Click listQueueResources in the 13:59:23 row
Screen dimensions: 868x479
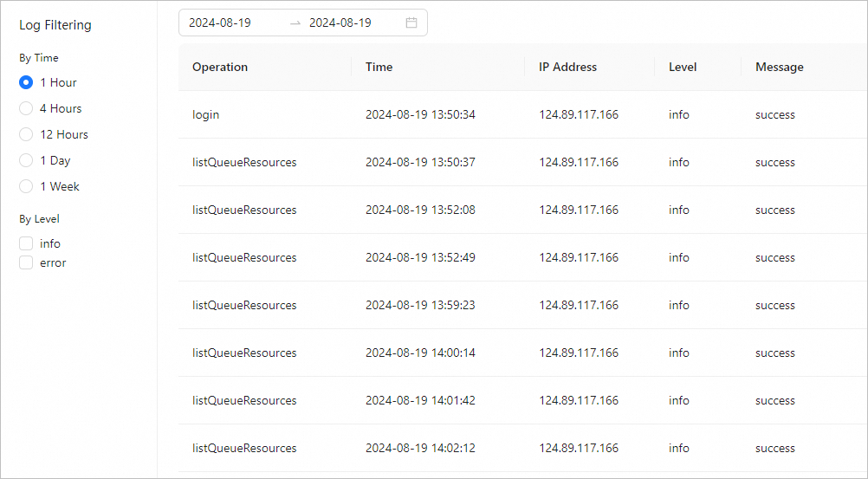point(244,305)
